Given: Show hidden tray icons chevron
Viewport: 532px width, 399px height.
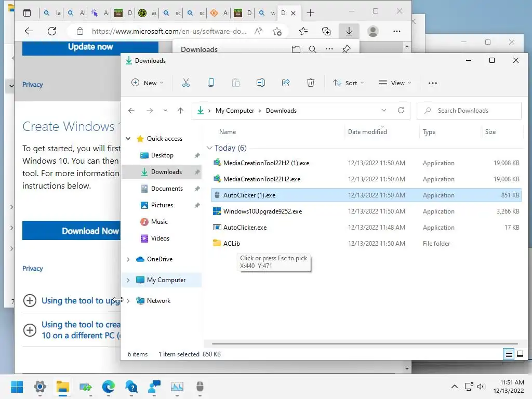Looking at the screenshot, I should pos(454,387).
